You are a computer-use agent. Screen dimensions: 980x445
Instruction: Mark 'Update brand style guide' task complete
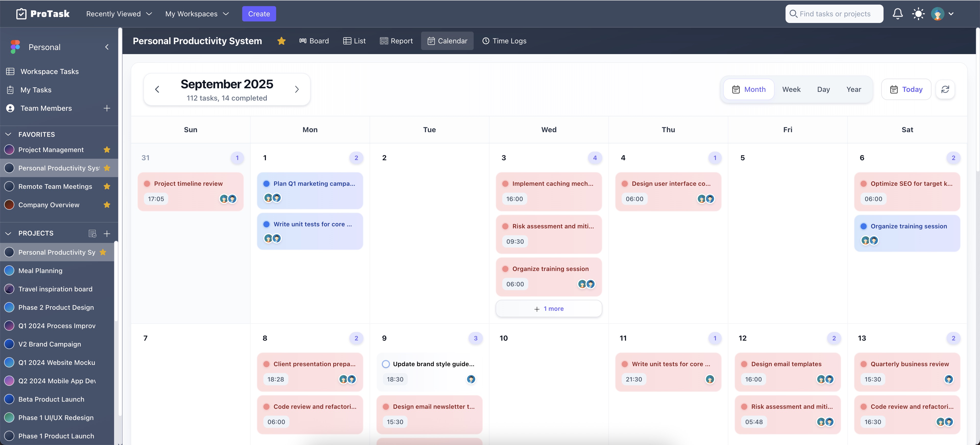coord(385,364)
